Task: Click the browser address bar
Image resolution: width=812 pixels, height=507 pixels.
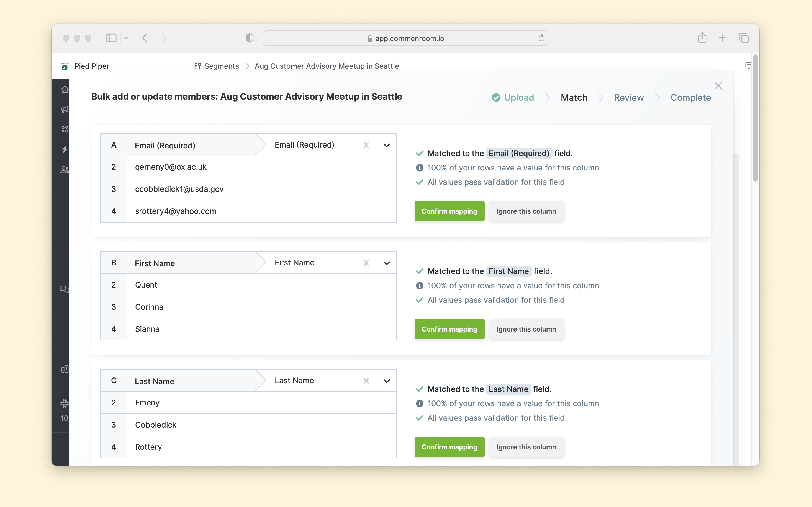Action: (405, 38)
